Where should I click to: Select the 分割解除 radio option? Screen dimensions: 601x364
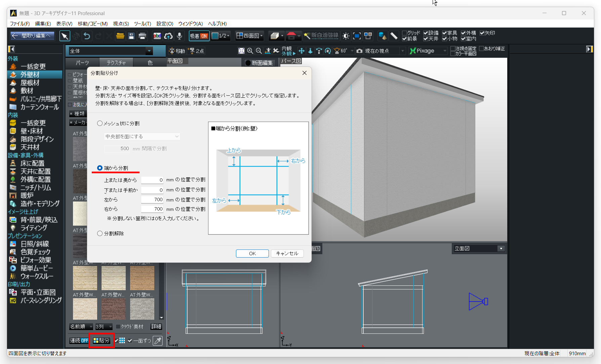pos(100,233)
